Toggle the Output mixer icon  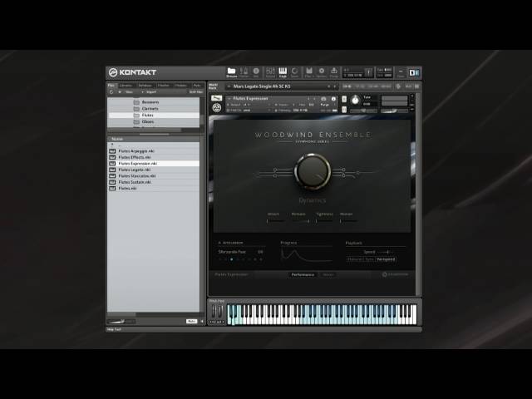(270, 71)
